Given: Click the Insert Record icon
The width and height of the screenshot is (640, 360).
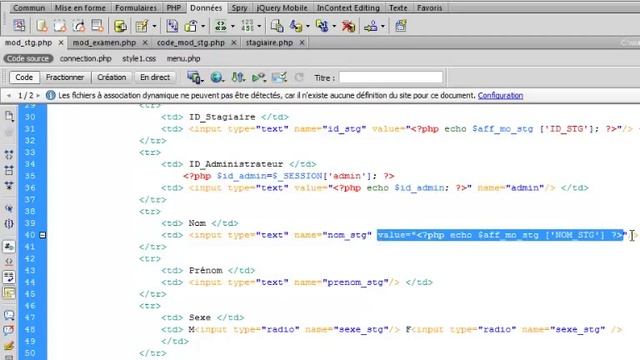Looking at the screenshot, I should tap(296, 26).
